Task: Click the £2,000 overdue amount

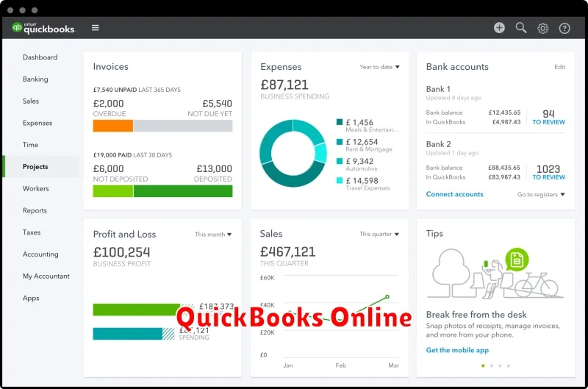Action: [108, 104]
